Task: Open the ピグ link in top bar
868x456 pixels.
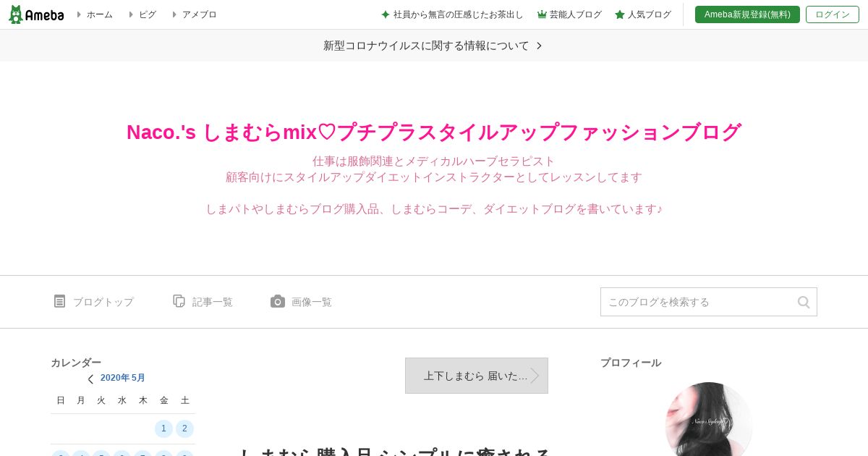Action: click(x=148, y=14)
